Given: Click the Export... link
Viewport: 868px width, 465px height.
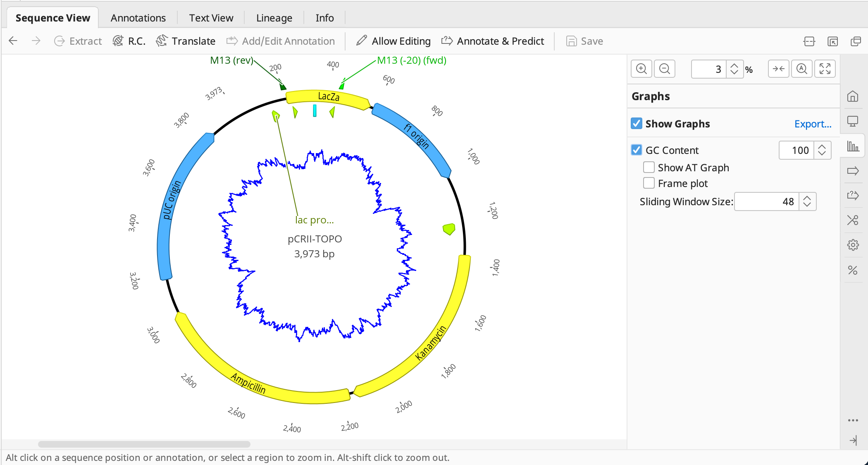Looking at the screenshot, I should (813, 124).
